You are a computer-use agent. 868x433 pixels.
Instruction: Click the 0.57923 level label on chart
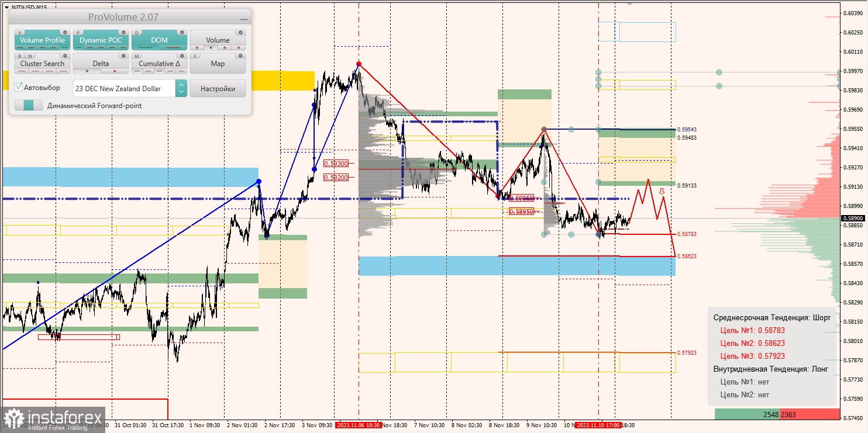[687, 353]
